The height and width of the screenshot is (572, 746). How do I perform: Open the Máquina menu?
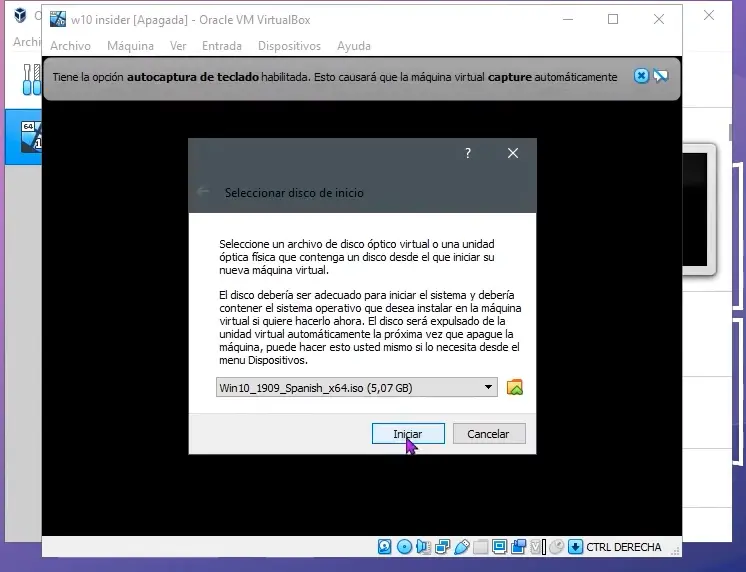point(130,46)
